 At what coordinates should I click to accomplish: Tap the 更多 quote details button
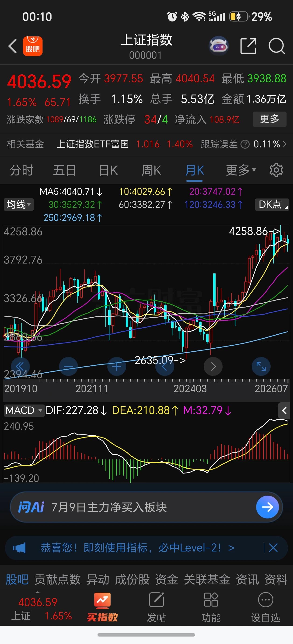click(x=269, y=119)
